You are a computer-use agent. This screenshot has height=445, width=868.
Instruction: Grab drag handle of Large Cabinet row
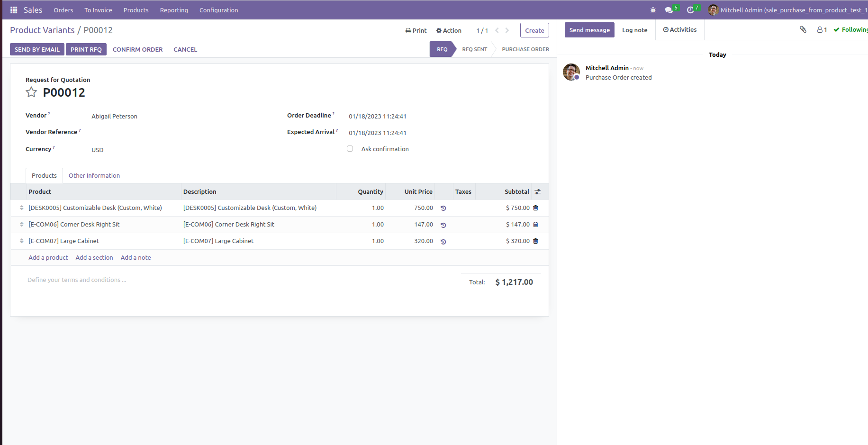pos(22,241)
